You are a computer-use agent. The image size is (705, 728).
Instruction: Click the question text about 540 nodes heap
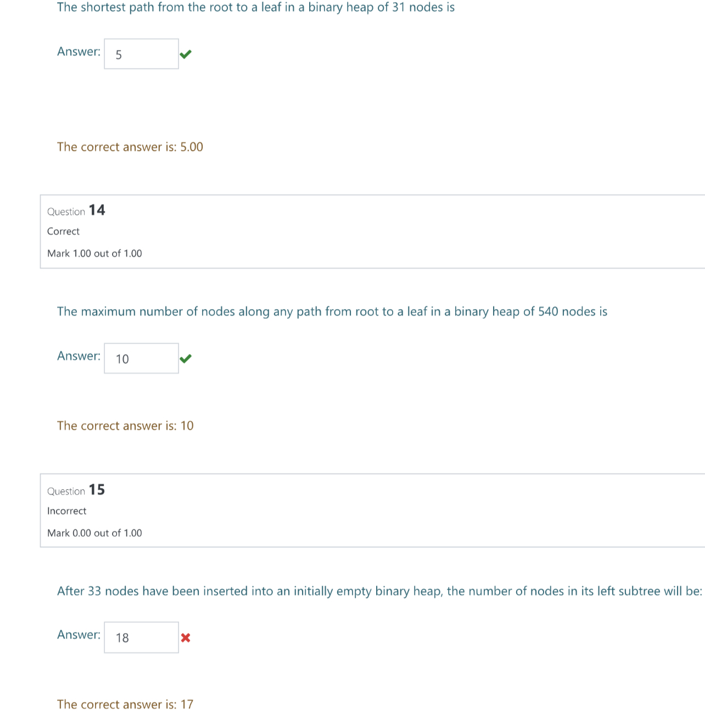332,312
